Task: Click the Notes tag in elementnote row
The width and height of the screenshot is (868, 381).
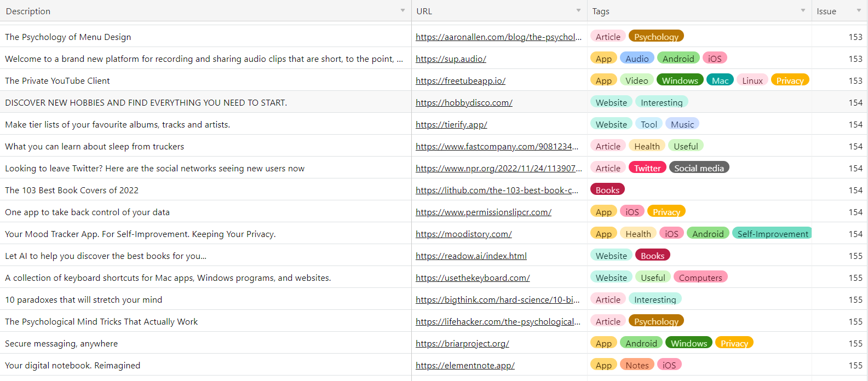Action: click(x=637, y=365)
